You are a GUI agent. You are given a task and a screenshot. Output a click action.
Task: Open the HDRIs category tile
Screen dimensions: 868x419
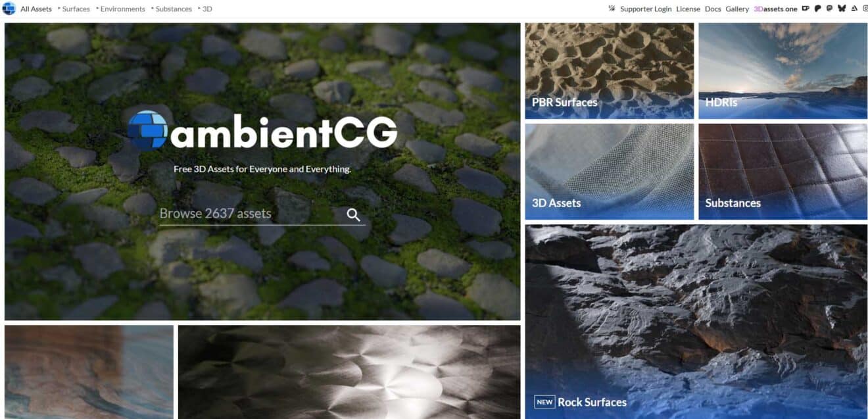tap(783, 71)
